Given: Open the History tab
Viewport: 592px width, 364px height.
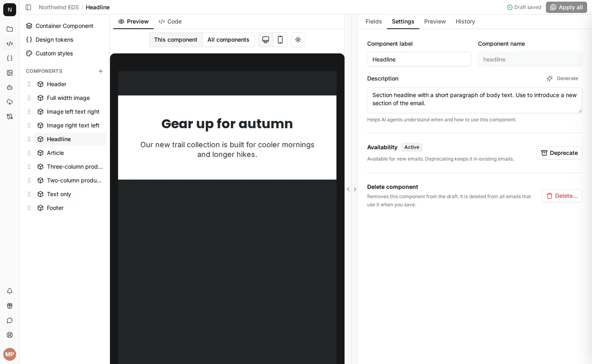Looking at the screenshot, I should pos(465,21).
